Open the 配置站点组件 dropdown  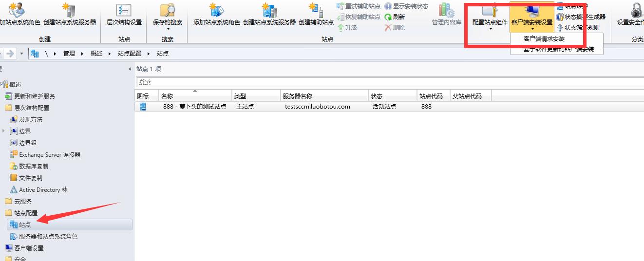pos(490,17)
